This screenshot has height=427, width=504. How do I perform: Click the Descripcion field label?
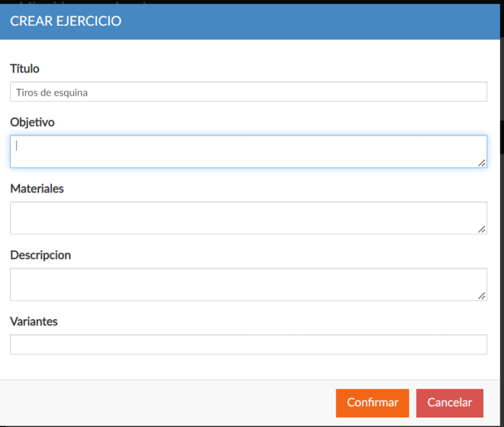(40, 255)
